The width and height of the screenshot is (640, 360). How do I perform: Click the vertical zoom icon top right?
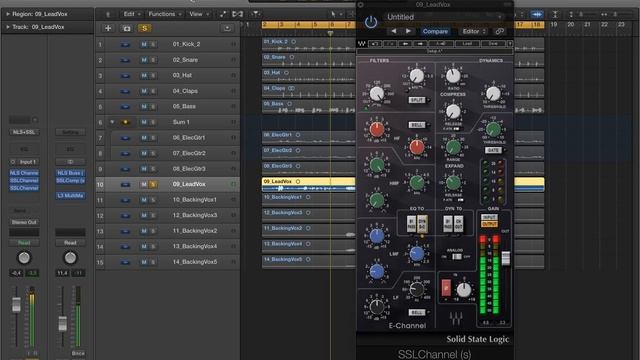[555, 14]
